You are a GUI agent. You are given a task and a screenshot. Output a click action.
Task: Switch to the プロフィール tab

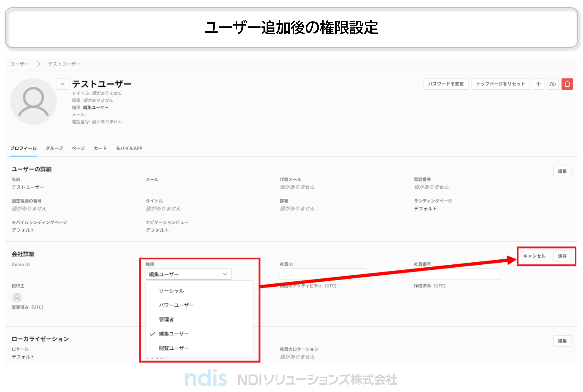pos(23,148)
